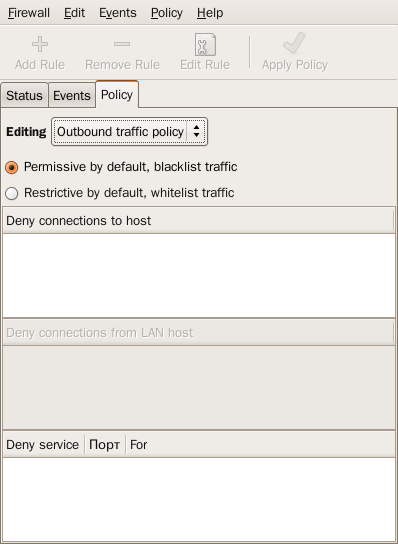Screen dimensions: 398x544
Task: Open the Outbound traffic policy dropdown
Action: (x=129, y=131)
